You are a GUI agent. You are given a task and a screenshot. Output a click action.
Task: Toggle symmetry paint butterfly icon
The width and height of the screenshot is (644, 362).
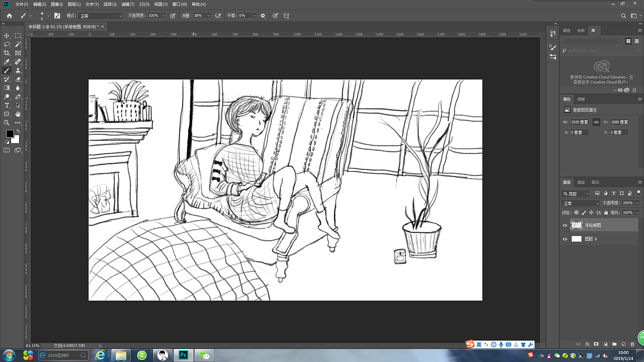[286, 16]
